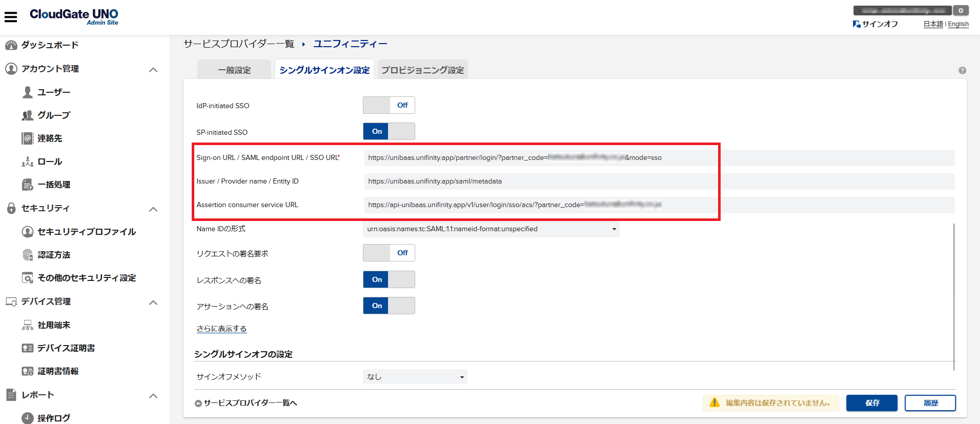Click the デバイス証明書 certificate icon

coord(28,348)
